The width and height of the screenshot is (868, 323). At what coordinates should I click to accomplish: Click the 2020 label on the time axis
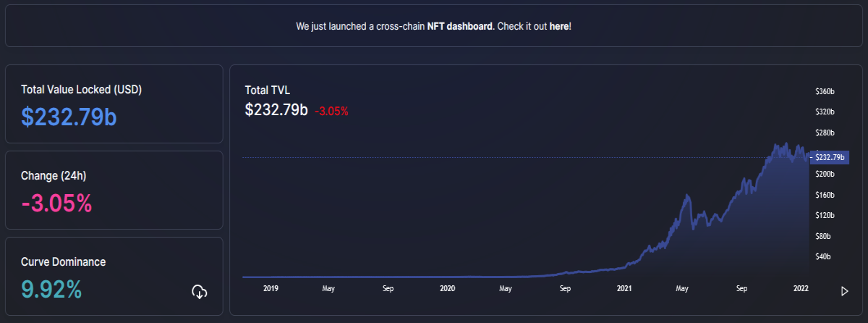tap(448, 288)
